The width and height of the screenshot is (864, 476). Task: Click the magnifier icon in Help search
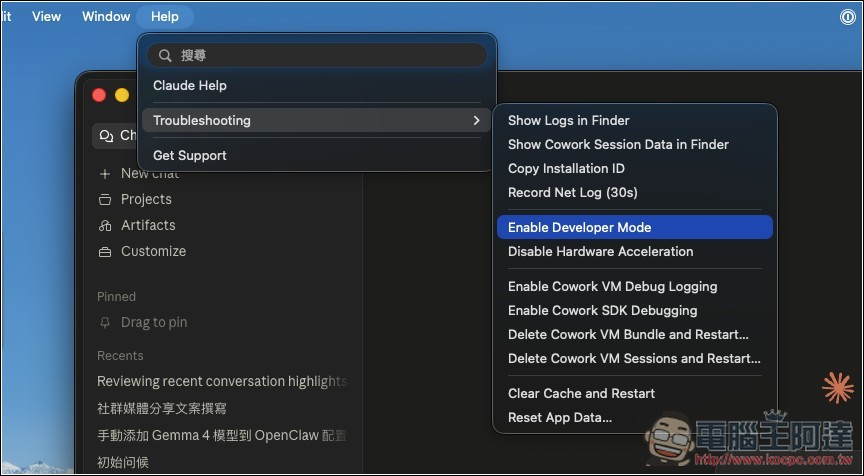(165, 55)
